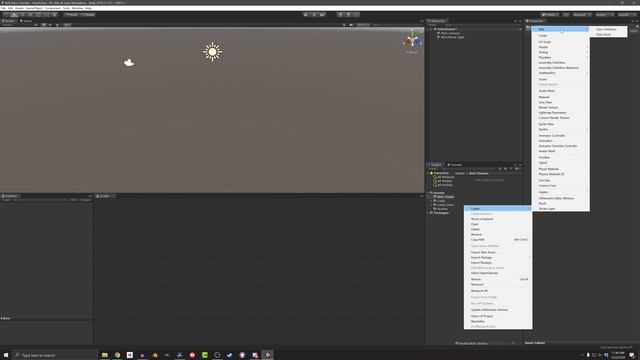The height and width of the screenshot is (360, 640).
Task: Click the Pause button
Action: tap(314, 15)
